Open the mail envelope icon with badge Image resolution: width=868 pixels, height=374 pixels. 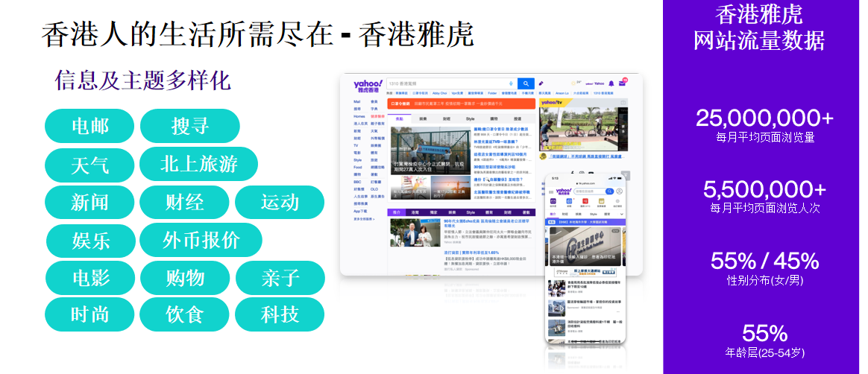coord(622,83)
